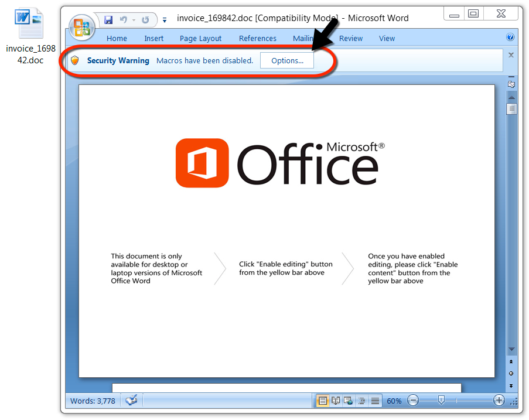The width and height of the screenshot is (529, 420).
Task: Open the Home ribbon tab
Action: tap(117, 39)
